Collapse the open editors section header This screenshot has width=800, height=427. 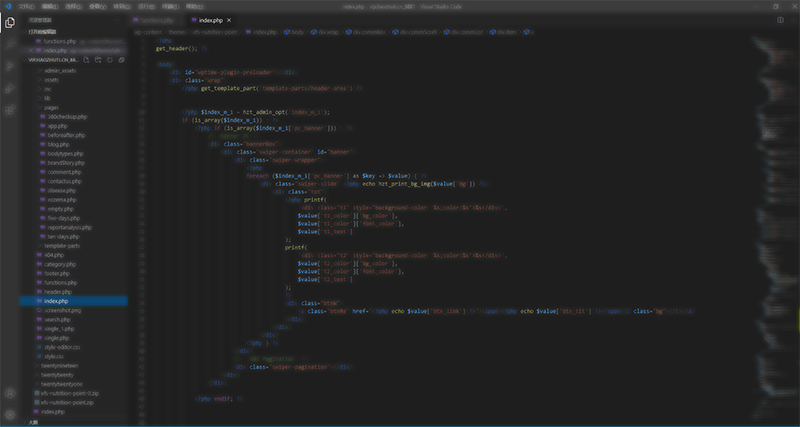point(74,32)
